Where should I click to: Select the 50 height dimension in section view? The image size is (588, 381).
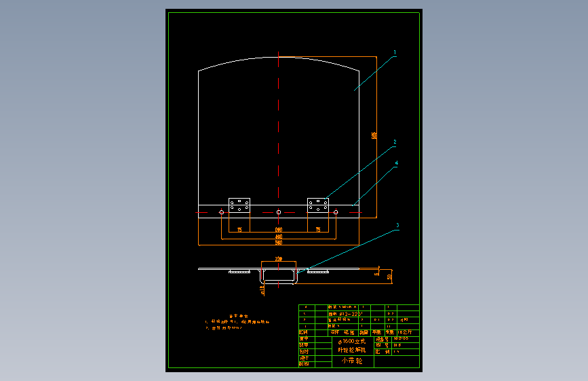click(389, 277)
